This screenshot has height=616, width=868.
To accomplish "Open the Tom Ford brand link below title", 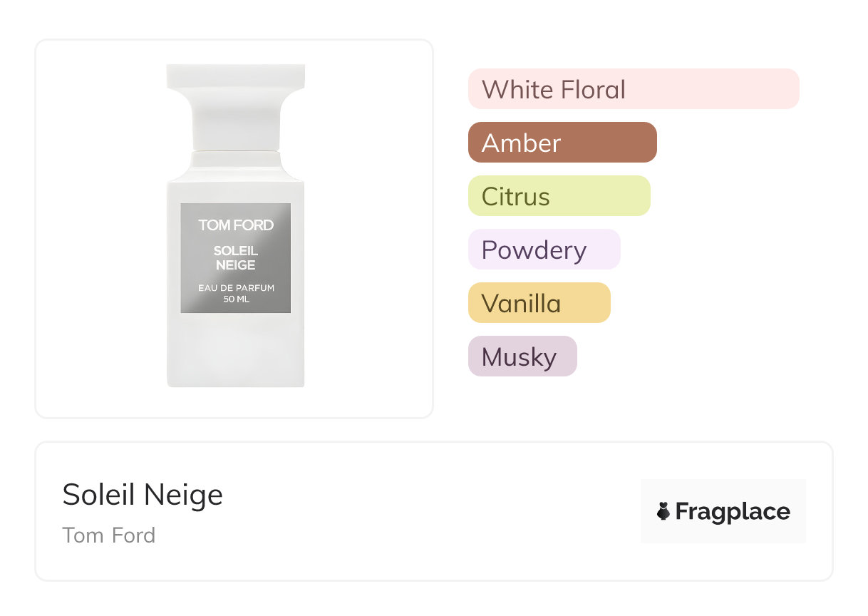I will [108, 535].
